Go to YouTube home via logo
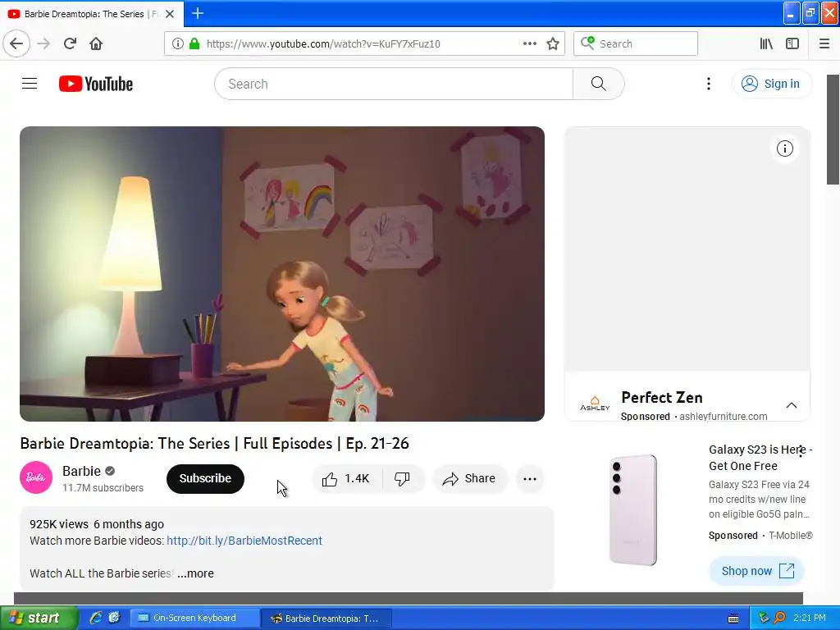The width and height of the screenshot is (840, 630). pos(96,84)
